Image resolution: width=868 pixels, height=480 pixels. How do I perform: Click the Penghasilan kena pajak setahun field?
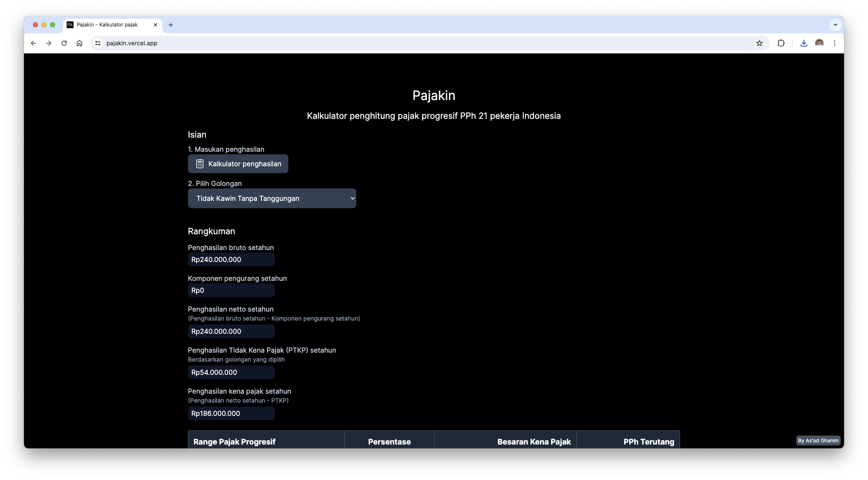[231, 413]
